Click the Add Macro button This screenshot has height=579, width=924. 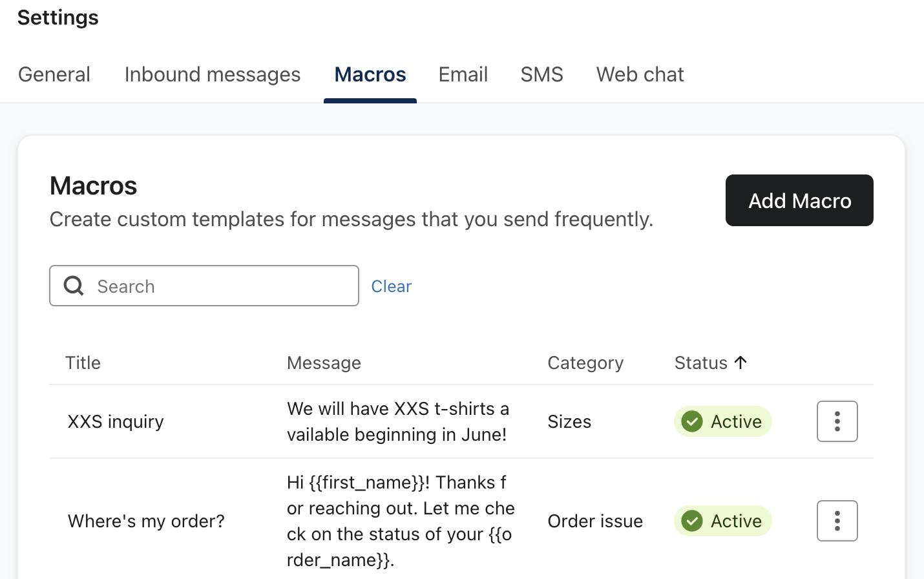(799, 200)
